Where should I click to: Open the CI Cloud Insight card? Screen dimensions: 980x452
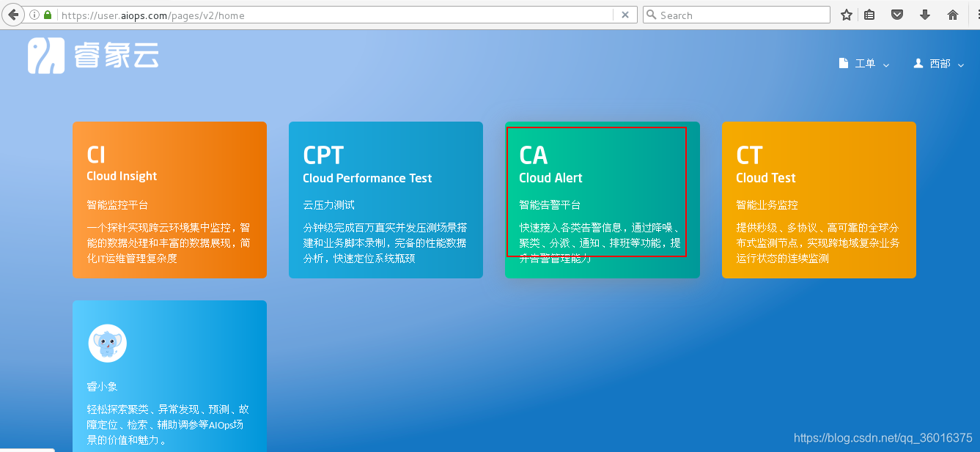tap(169, 200)
